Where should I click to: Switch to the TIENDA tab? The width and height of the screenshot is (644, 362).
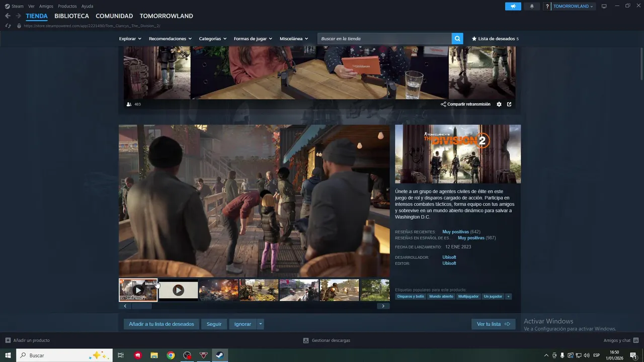[x=37, y=16]
